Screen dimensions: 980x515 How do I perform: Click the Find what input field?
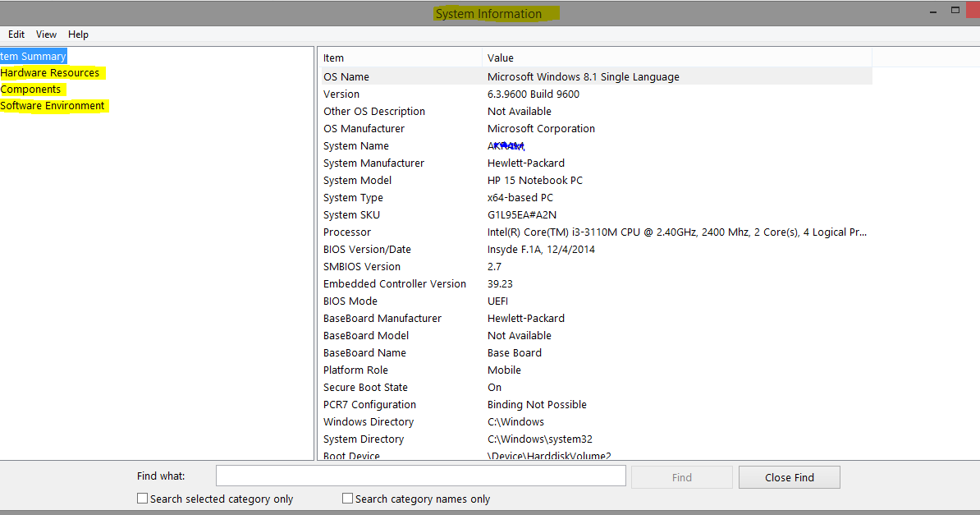(x=420, y=476)
